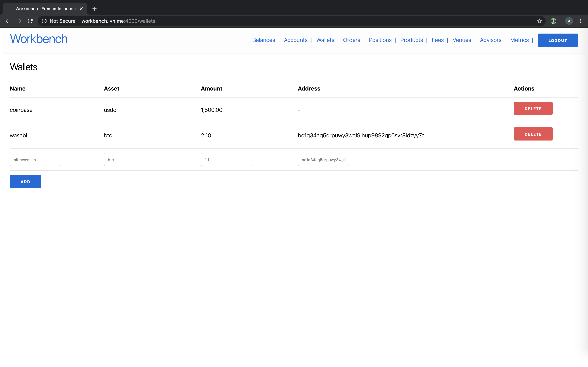Open a new tab with the plus icon

(94, 9)
